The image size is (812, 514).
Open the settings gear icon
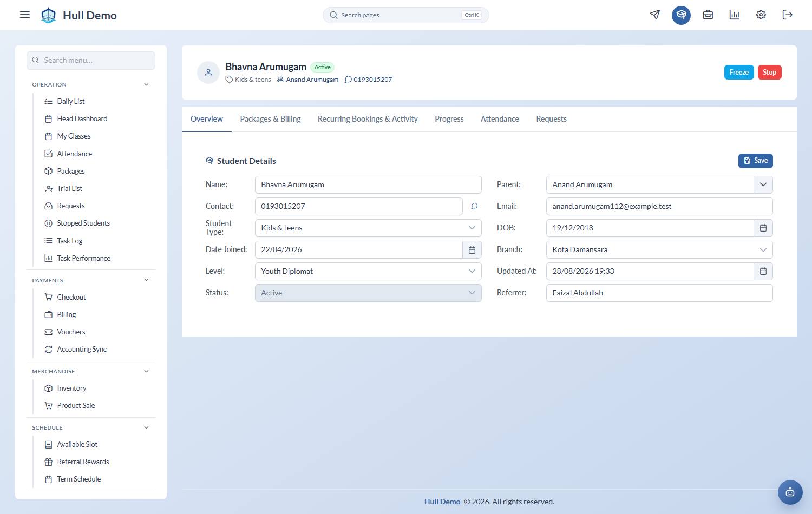[x=761, y=15]
